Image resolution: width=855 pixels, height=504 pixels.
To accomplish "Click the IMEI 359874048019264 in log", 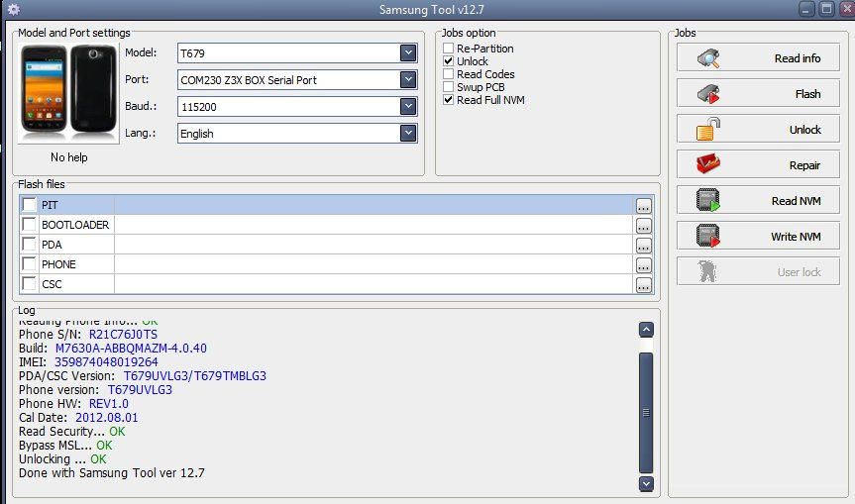I will (x=106, y=361).
